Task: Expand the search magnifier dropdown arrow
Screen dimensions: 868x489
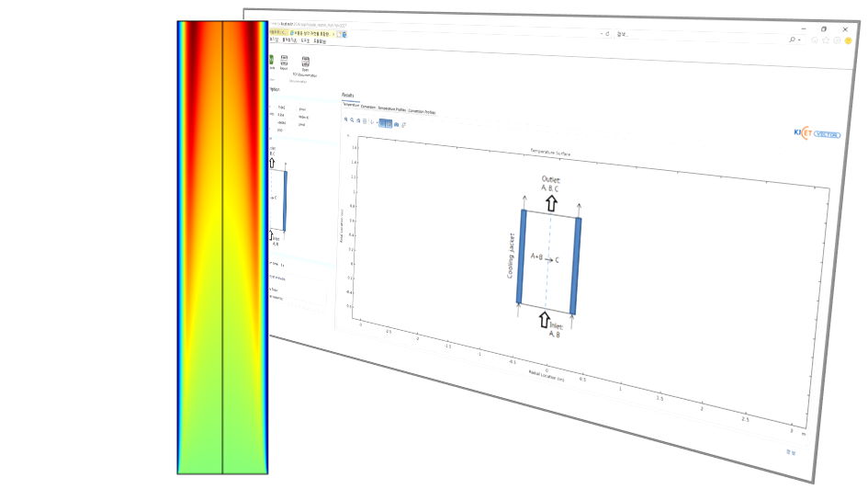Action: tap(801, 40)
